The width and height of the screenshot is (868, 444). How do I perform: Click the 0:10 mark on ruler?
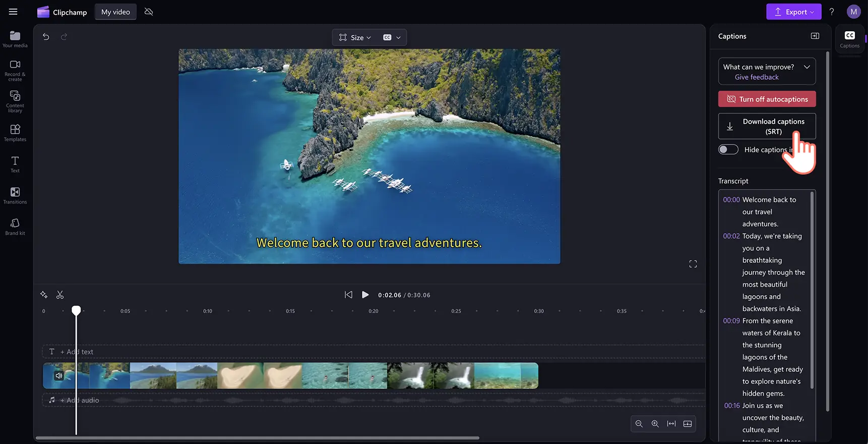[208, 311]
